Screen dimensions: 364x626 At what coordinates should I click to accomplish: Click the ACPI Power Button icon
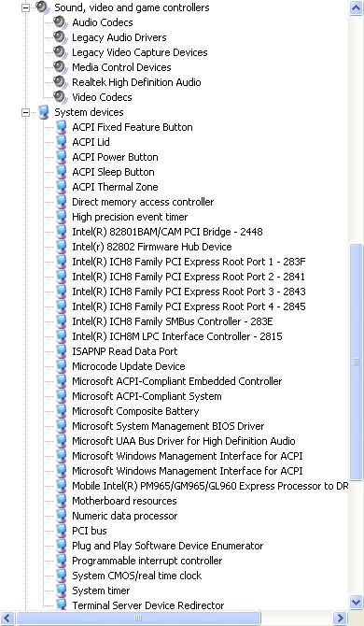pyautogui.click(x=61, y=157)
